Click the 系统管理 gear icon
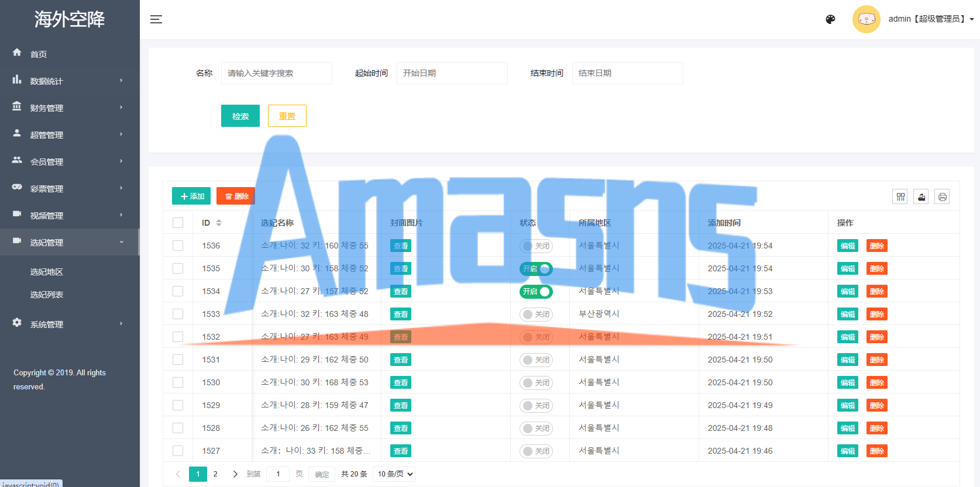 coord(17,323)
